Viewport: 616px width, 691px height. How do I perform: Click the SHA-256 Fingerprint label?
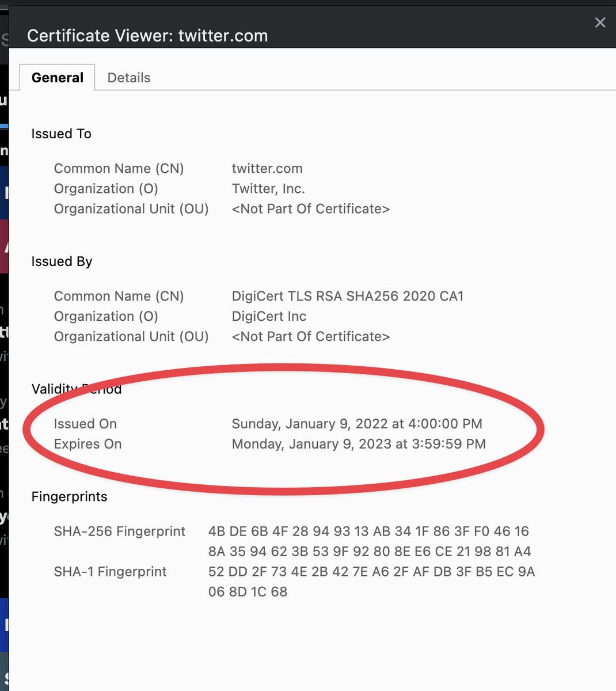(x=120, y=531)
